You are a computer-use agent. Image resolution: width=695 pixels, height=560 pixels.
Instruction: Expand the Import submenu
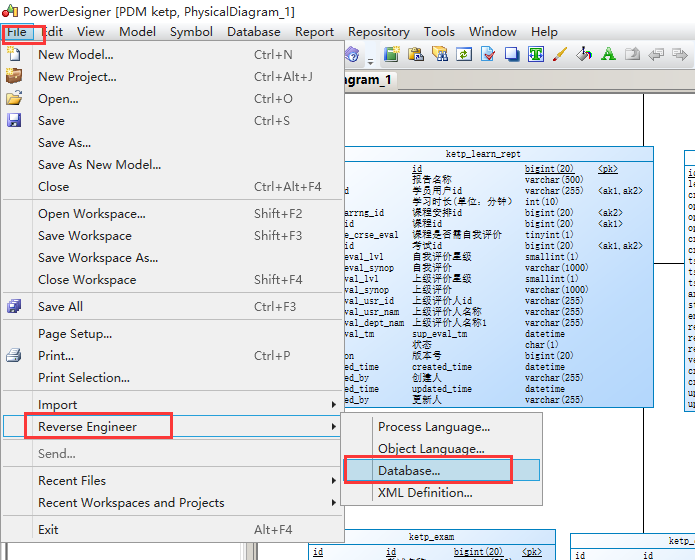[173, 404]
